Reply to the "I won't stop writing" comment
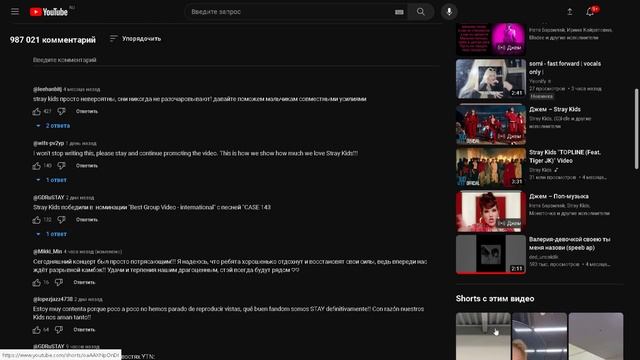The height and width of the screenshot is (360, 640). point(87,166)
